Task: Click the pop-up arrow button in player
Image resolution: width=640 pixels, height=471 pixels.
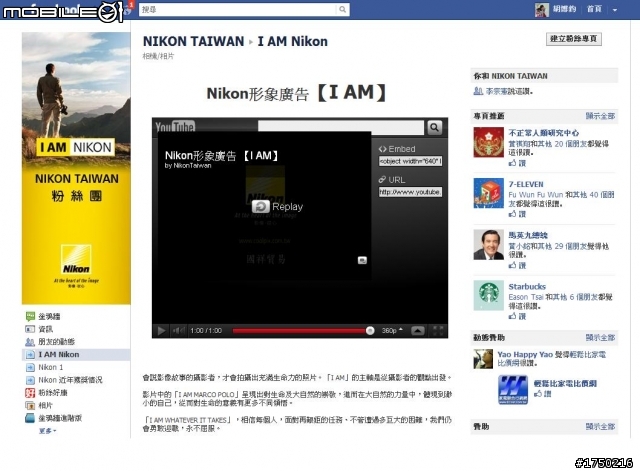Action: pos(418,331)
